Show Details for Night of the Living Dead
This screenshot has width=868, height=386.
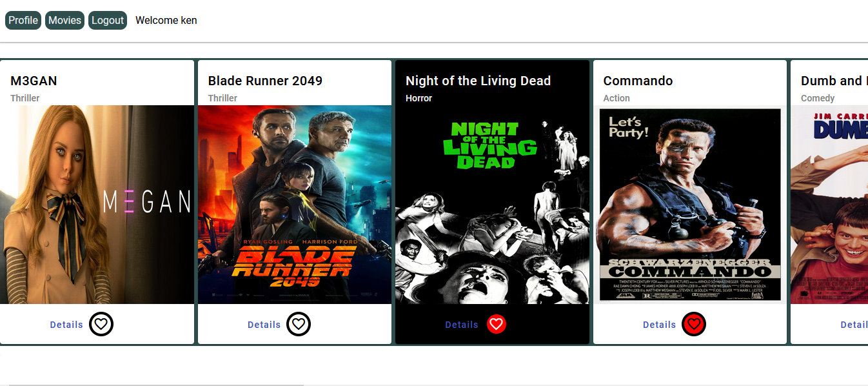pos(462,325)
